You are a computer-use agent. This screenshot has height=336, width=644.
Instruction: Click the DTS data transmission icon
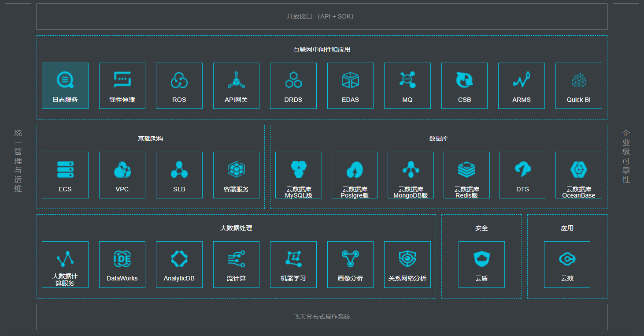[523, 170]
